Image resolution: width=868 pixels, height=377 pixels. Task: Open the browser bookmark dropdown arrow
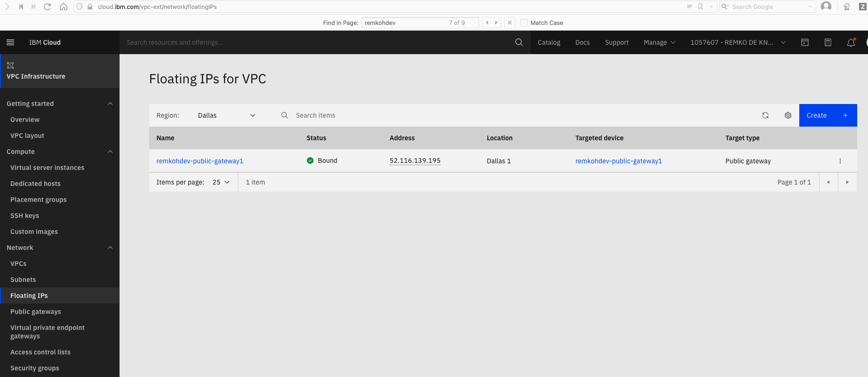click(711, 7)
